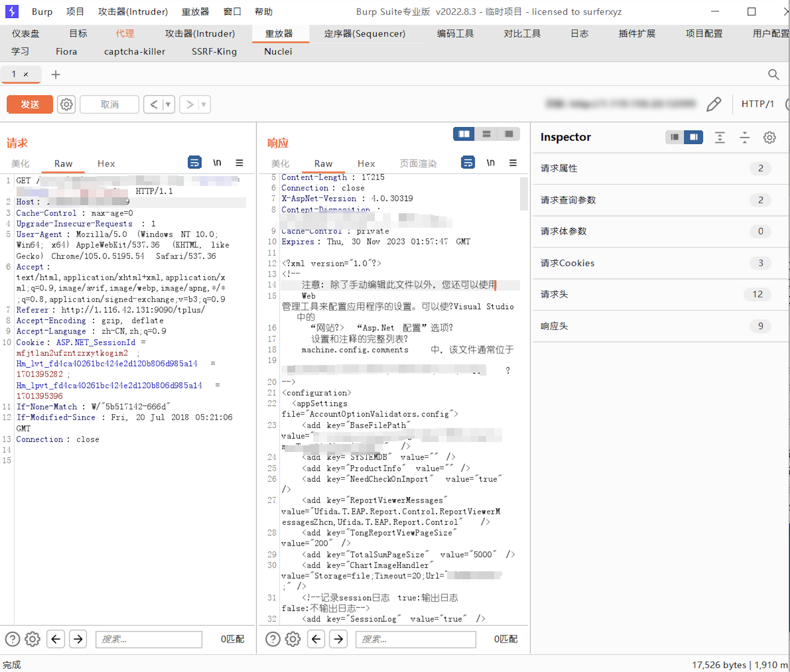
Task: Open 仪表盘 dashboard tab
Action: coord(26,33)
